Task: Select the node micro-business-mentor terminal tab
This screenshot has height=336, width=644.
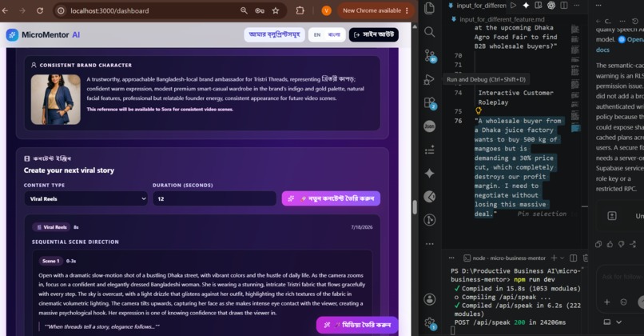Action: [504, 258]
